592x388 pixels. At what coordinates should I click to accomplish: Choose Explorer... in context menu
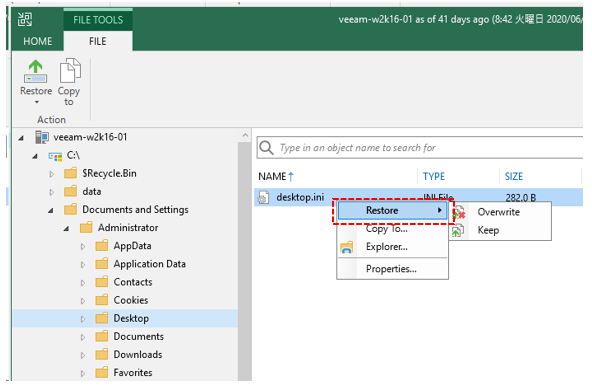click(392, 247)
